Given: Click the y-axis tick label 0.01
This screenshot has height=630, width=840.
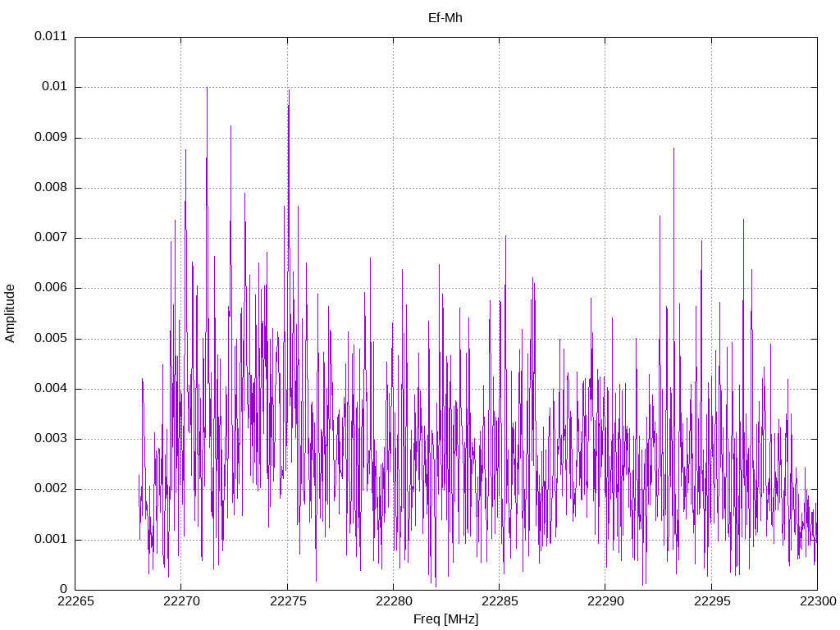Looking at the screenshot, I should click(x=55, y=86).
